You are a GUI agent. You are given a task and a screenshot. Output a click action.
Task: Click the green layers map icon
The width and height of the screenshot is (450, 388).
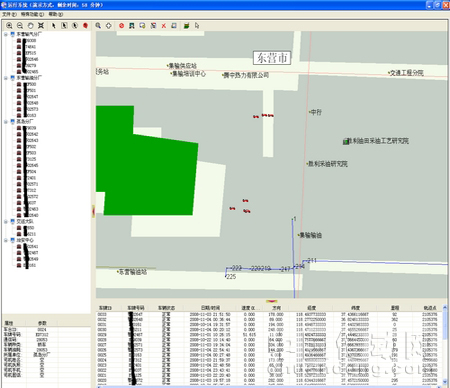tap(187, 26)
